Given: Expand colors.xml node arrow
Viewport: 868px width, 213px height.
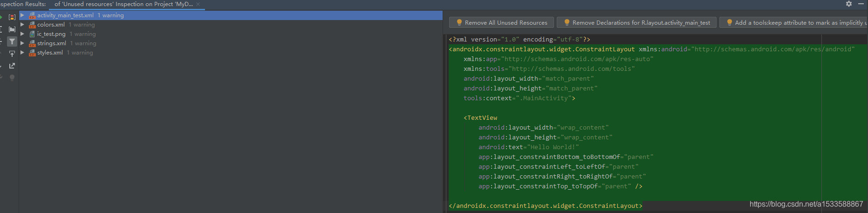Looking at the screenshot, I should point(22,25).
